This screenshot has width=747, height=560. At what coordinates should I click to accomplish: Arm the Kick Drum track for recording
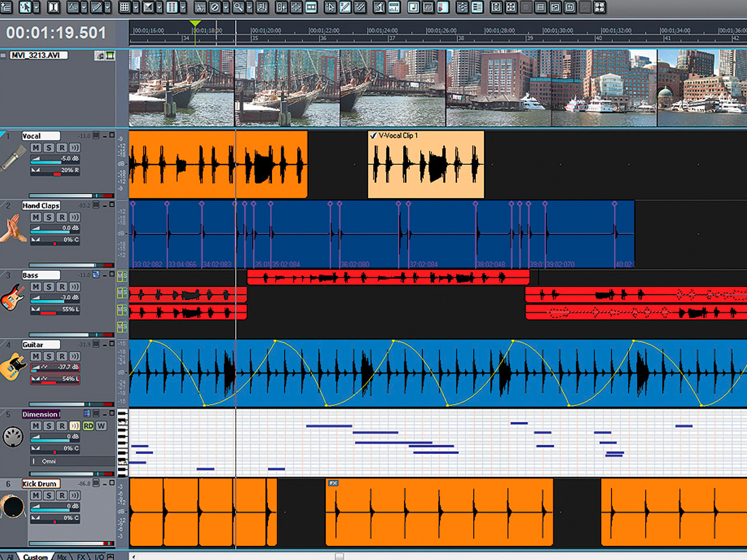[x=62, y=495]
